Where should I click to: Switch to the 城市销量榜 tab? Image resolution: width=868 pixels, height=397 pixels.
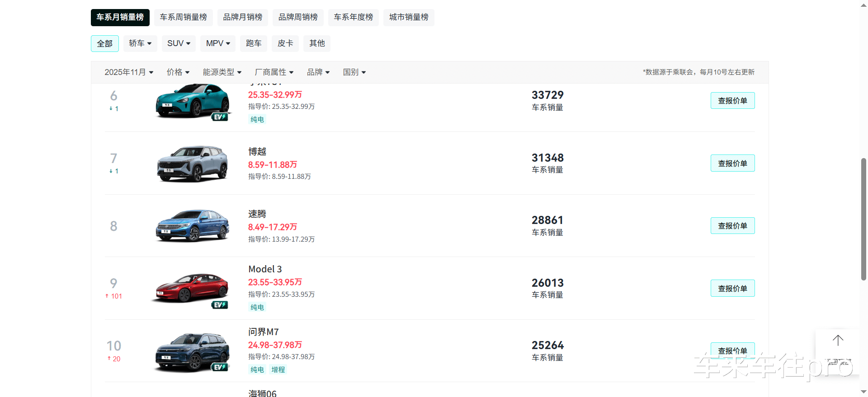[x=409, y=17]
